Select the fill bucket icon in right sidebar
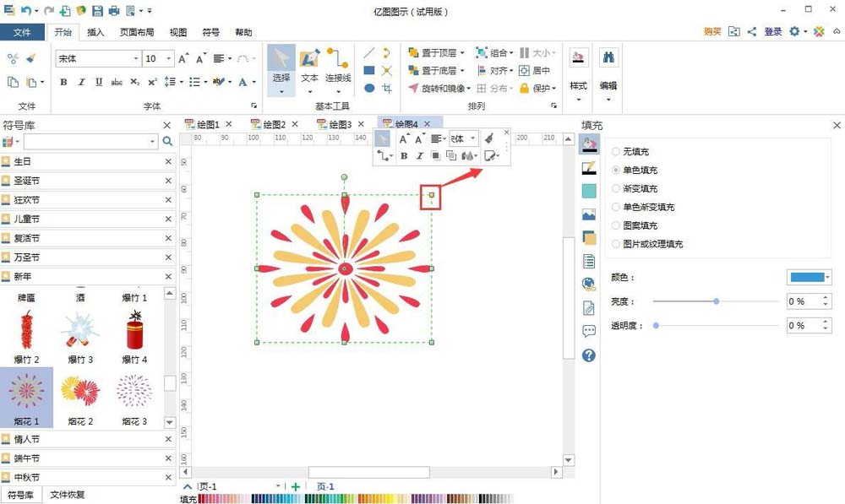Image resolution: width=845 pixels, height=504 pixels. point(589,144)
